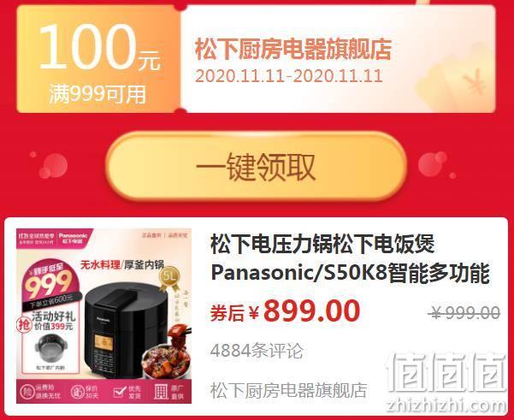Click the 原厂直供 factory building icon
The image size is (514, 420).
[161, 392]
